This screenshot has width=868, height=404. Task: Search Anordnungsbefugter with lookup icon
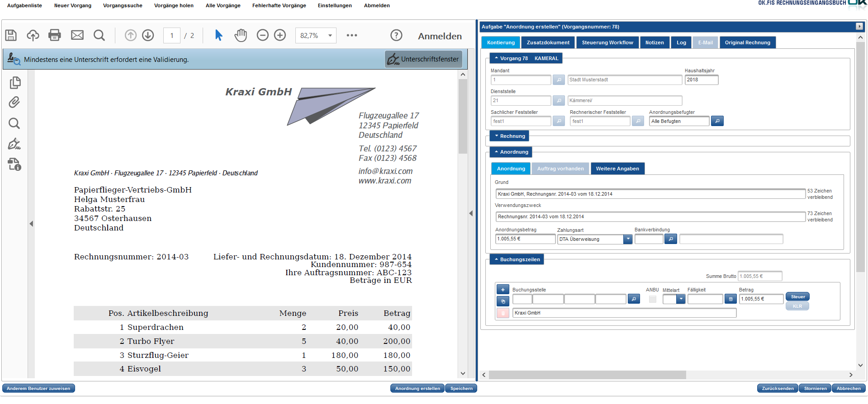[717, 121]
